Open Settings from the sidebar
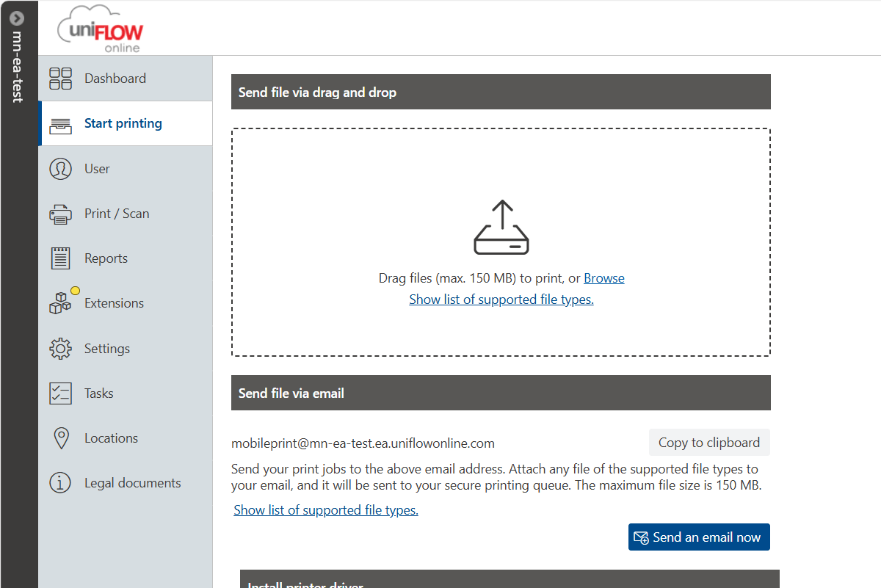Image resolution: width=881 pixels, height=588 pixels. coord(126,349)
